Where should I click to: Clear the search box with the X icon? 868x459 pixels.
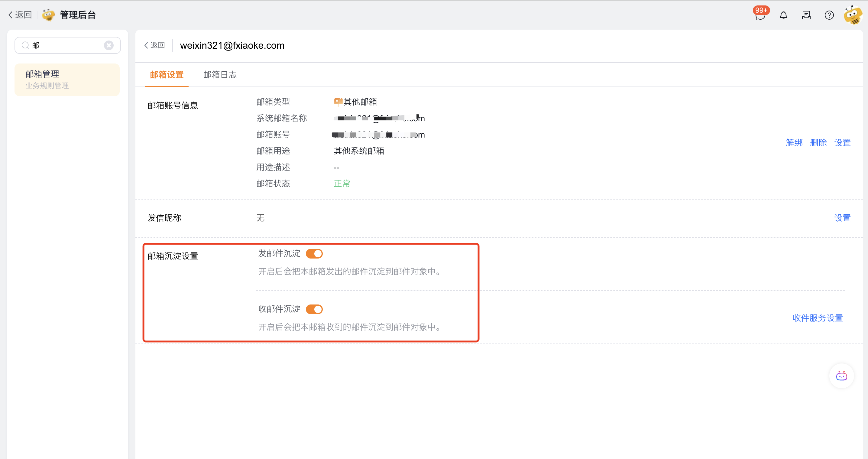coord(108,45)
